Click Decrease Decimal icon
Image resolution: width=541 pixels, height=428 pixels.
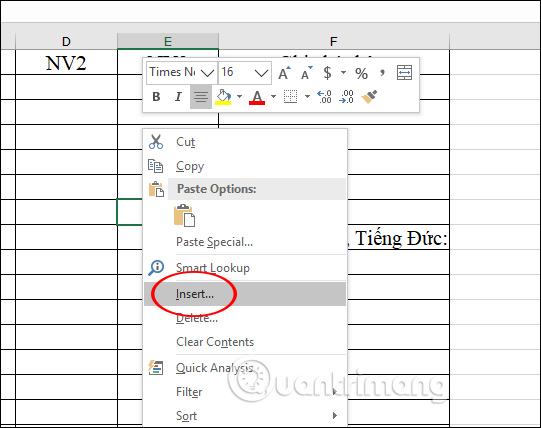(x=346, y=97)
